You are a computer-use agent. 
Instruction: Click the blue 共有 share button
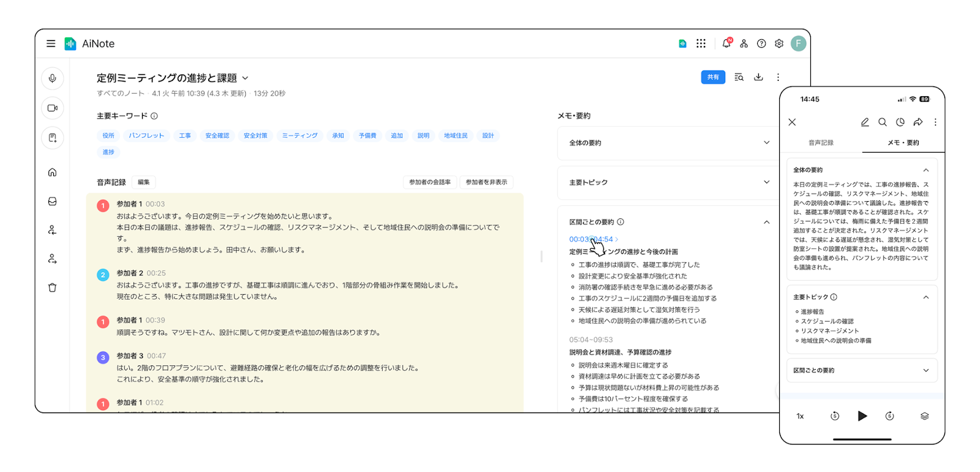pyautogui.click(x=713, y=77)
